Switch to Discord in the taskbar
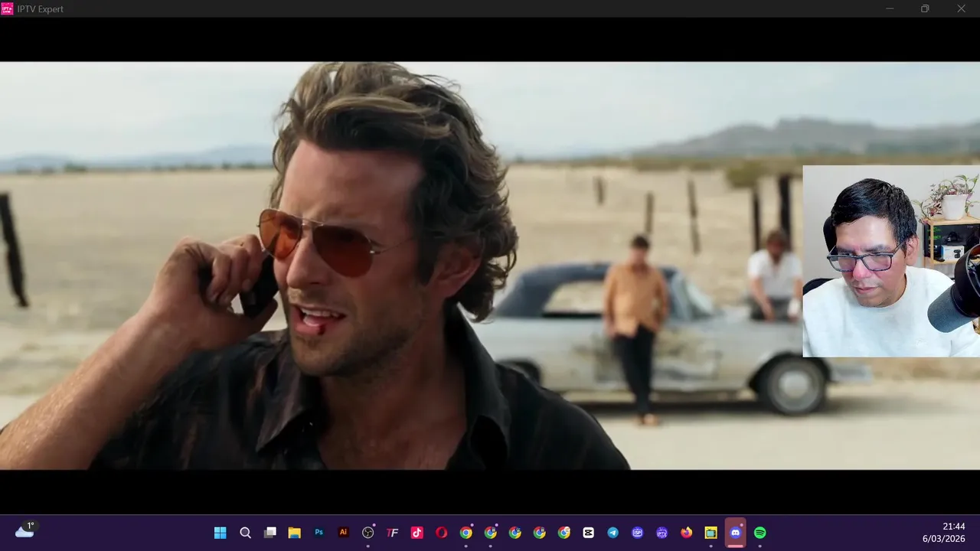Image resolution: width=980 pixels, height=551 pixels. coord(736,533)
